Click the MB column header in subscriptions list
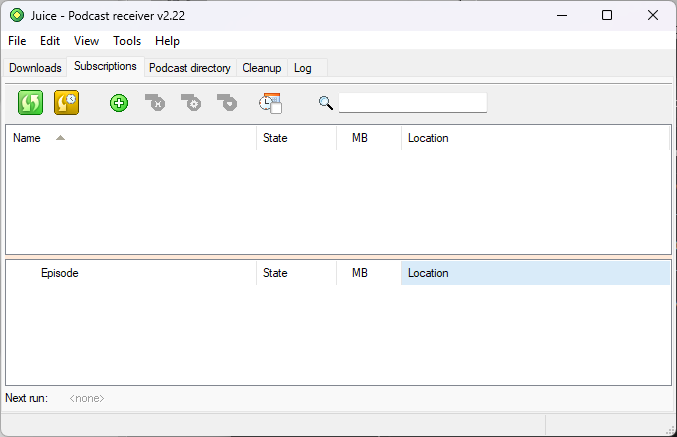This screenshot has height=437, width=677. (x=360, y=138)
